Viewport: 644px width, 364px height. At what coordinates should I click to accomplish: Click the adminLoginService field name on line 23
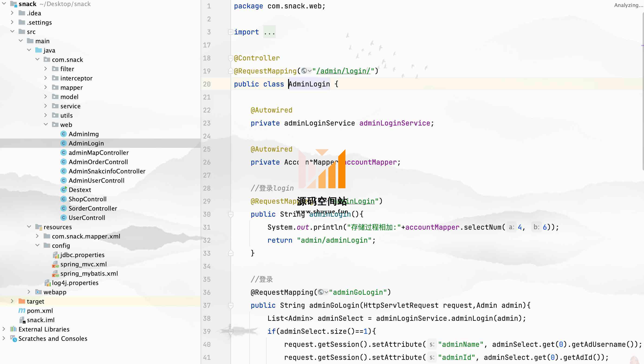pyautogui.click(x=394, y=123)
